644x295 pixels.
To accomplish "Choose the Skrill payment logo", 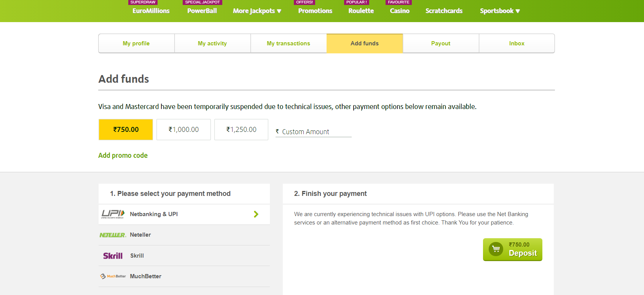I will (x=112, y=255).
